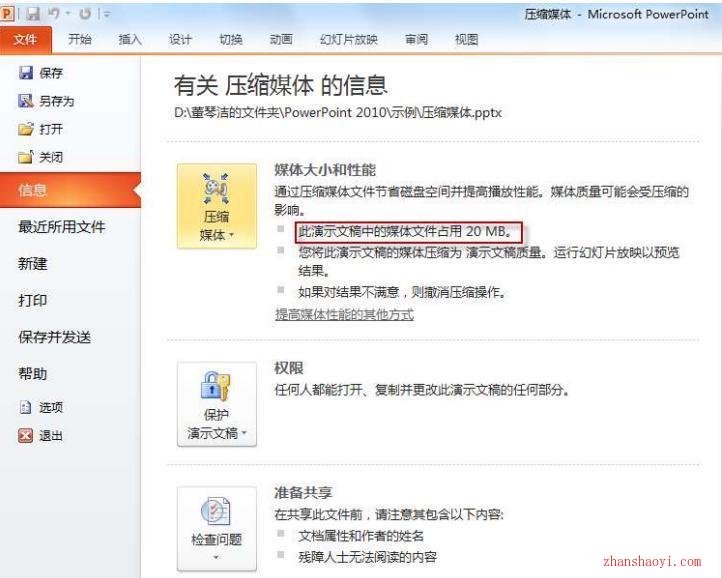Switch to the 设计 ribbon tab
This screenshot has width=722, height=578.
tap(180, 40)
